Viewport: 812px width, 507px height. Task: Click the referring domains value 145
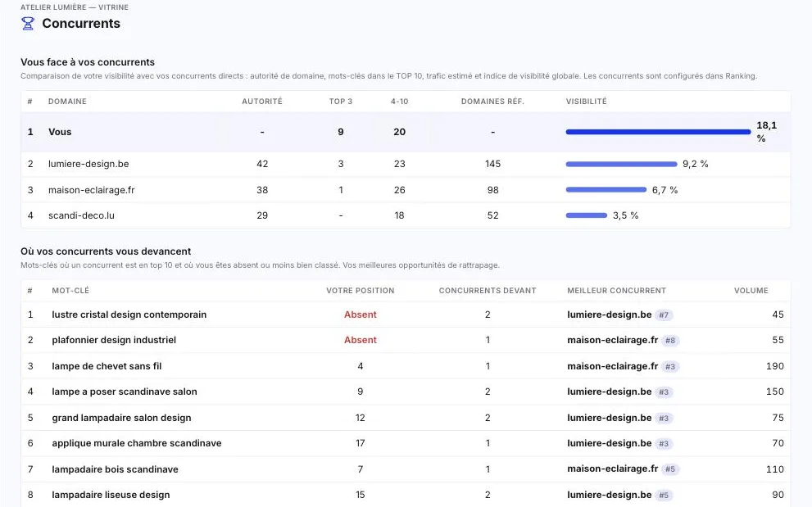[x=492, y=164]
